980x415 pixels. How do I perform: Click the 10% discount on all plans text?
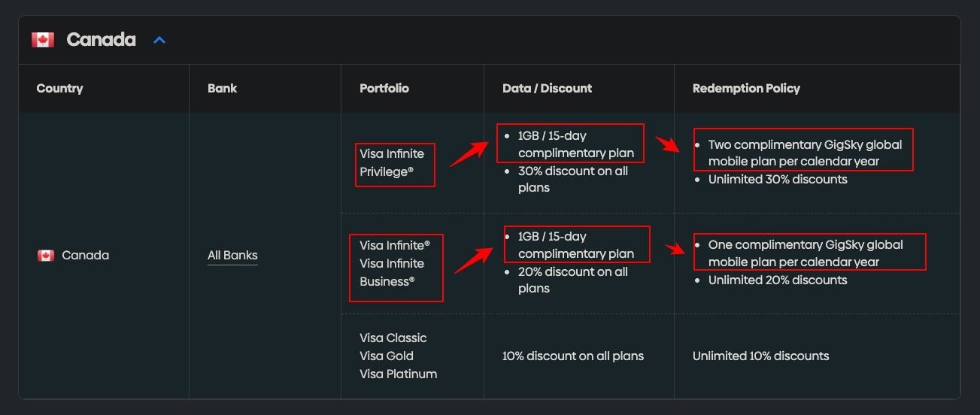coord(572,356)
